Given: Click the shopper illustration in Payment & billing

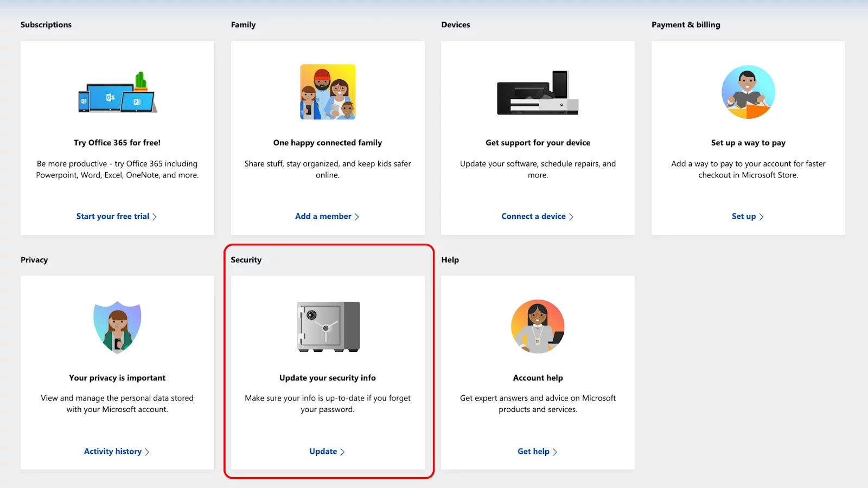Looking at the screenshot, I should [x=748, y=92].
